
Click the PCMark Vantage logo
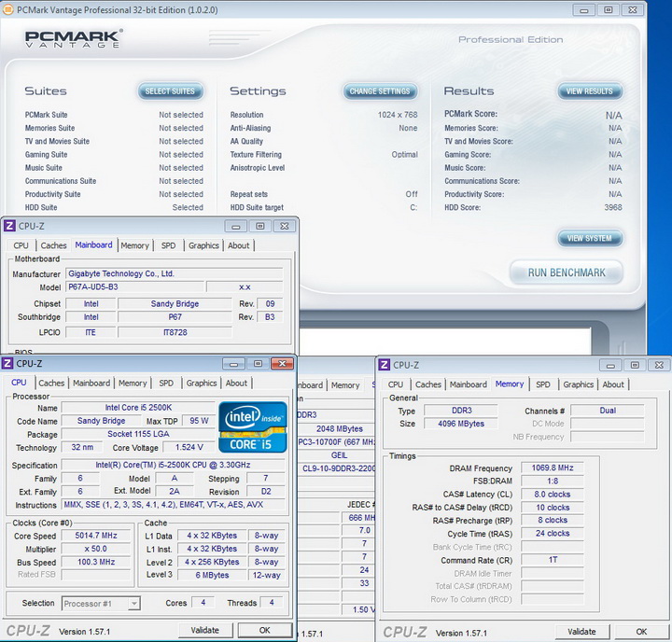(x=74, y=38)
